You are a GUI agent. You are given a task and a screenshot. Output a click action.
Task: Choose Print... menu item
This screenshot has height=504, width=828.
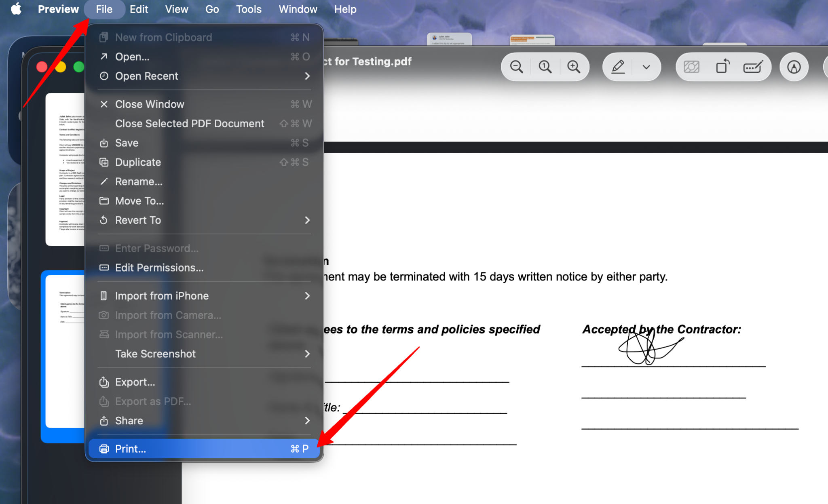coord(204,449)
